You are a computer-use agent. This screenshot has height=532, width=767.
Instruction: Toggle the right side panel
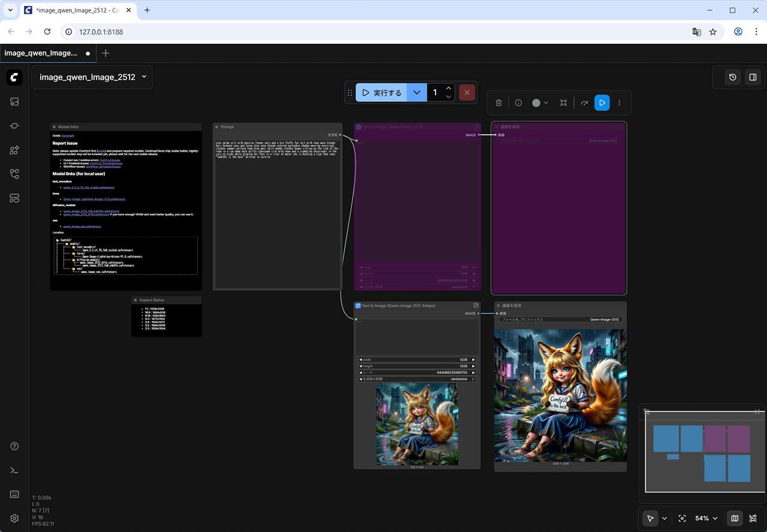click(x=753, y=77)
